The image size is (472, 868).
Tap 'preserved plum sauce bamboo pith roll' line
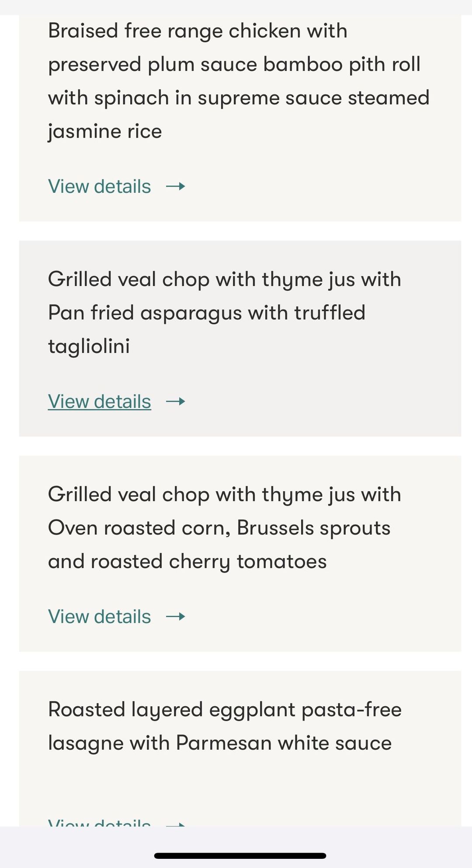point(234,65)
